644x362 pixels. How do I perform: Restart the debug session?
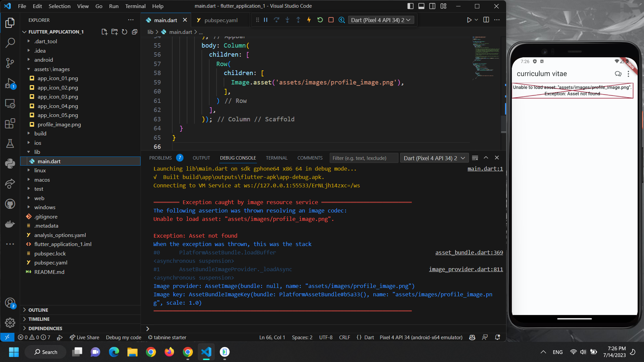click(x=320, y=20)
